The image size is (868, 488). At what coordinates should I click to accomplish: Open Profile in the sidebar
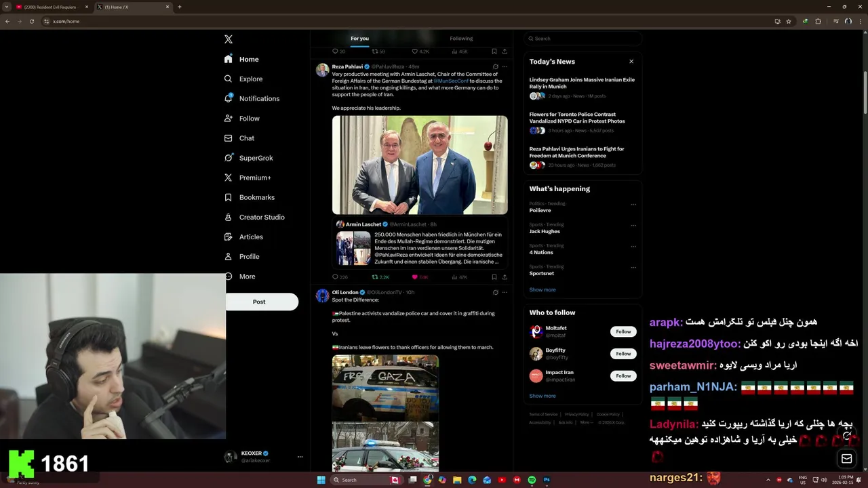pyautogui.click(x=241, y=256)
